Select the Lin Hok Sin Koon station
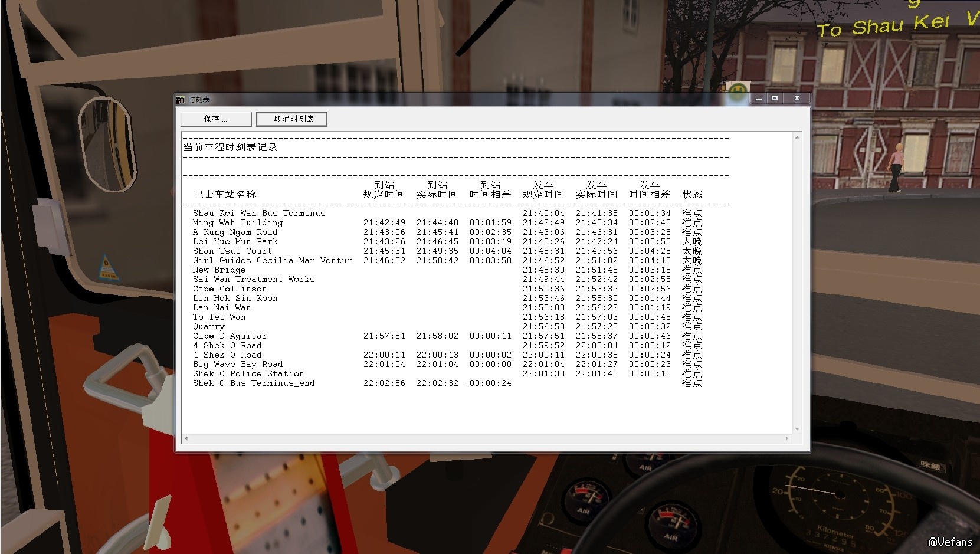The height and width of the screenshot is (554, 980). click(x=235, y=298)
